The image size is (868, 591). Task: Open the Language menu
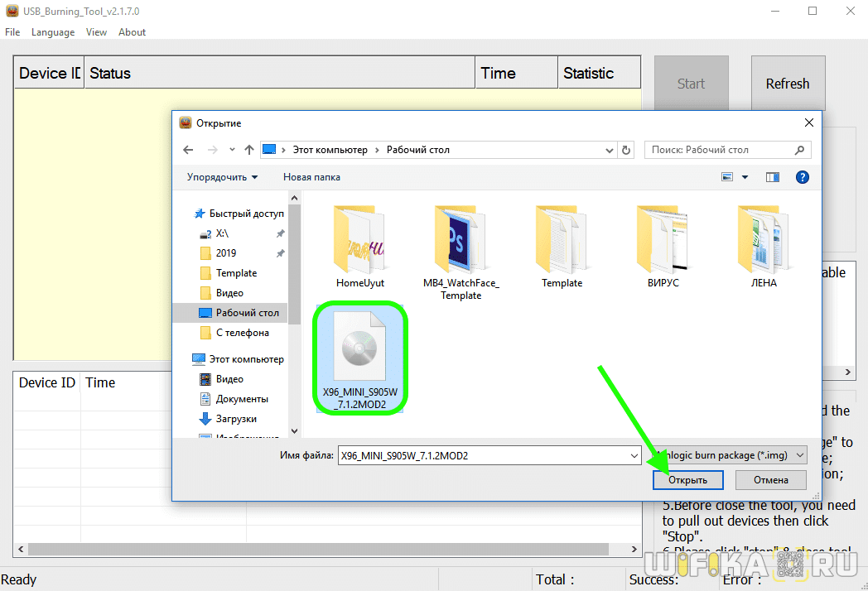(53, 32)
